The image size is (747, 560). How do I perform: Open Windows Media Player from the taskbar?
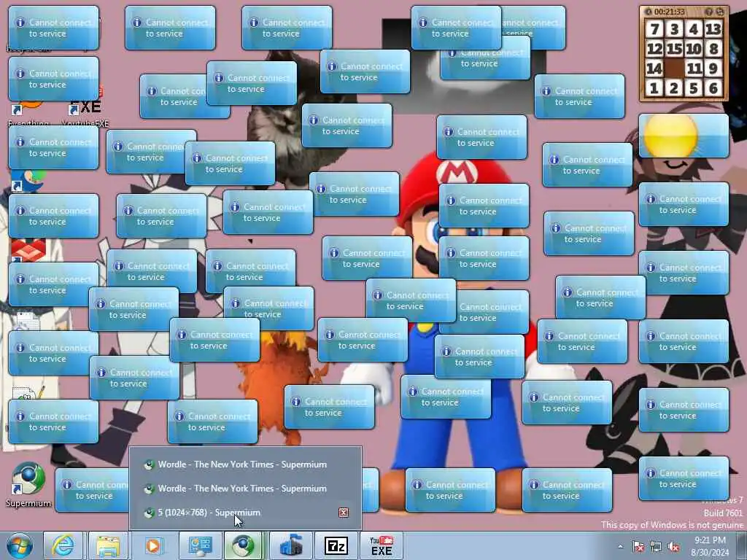[153, 545]
